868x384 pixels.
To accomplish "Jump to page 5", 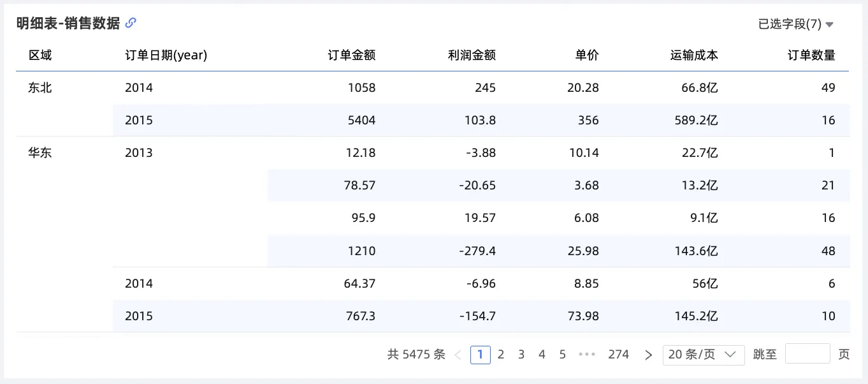I will [x=562, y=355].
